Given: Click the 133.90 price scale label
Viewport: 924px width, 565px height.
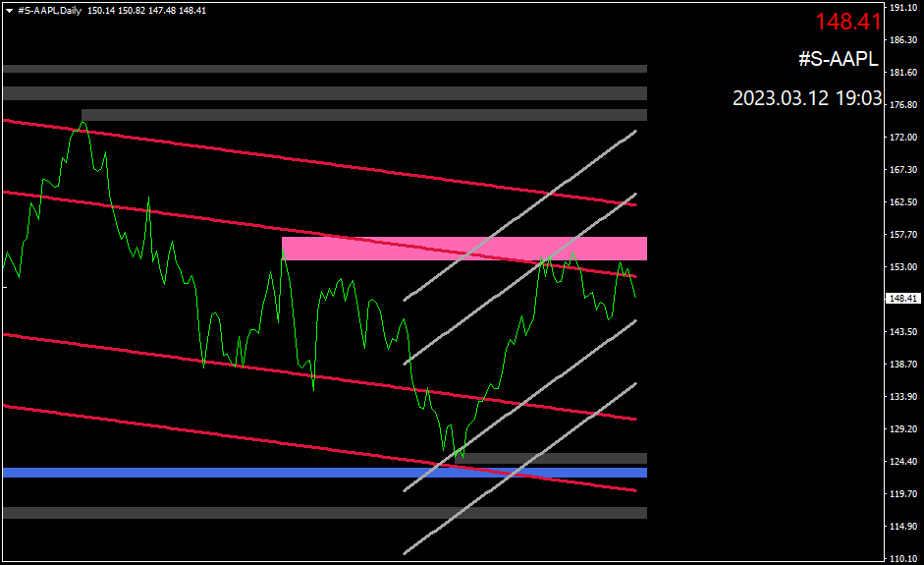Looking at the screenshot, I should pos(903,397).
